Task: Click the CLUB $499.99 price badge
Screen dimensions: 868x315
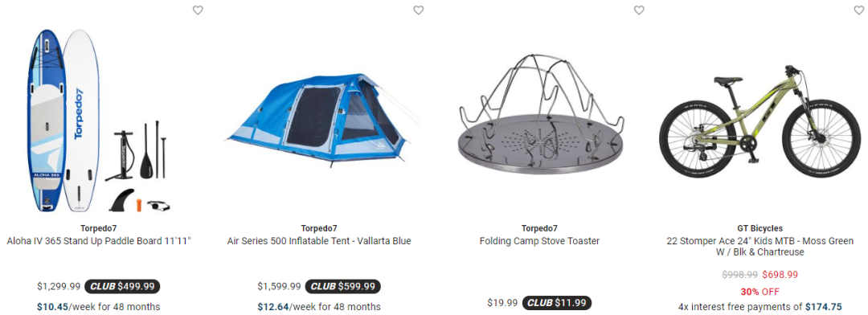Action: (122, 286)
